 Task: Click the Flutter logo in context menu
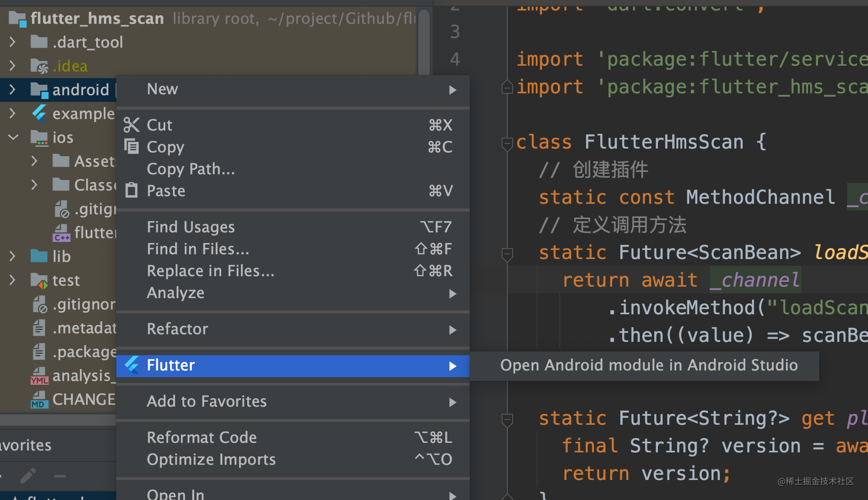pyautogui.click(x=131, y=365)
